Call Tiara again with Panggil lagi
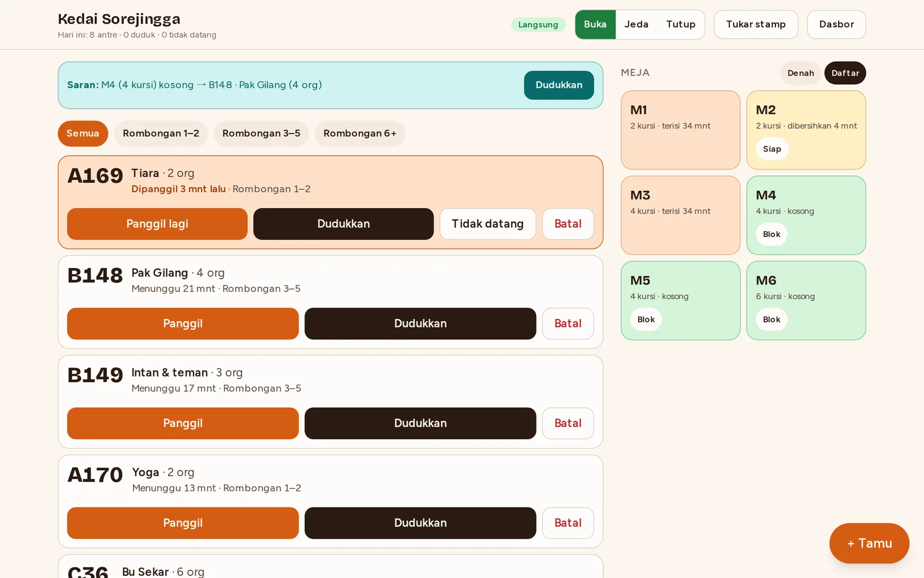The image size is (924, 578). [157, 224]
